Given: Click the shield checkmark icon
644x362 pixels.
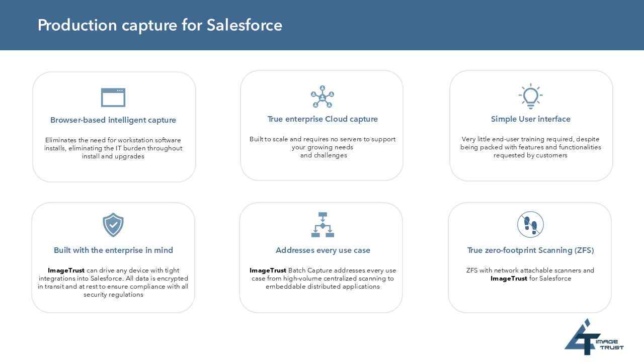Looking at the screenshot, I should [113, 225].
